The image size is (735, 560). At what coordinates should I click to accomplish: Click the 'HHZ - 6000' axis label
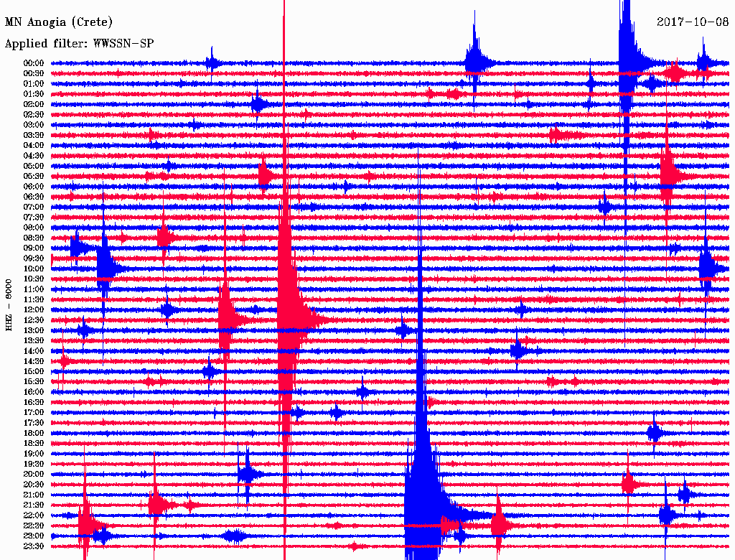9,305
